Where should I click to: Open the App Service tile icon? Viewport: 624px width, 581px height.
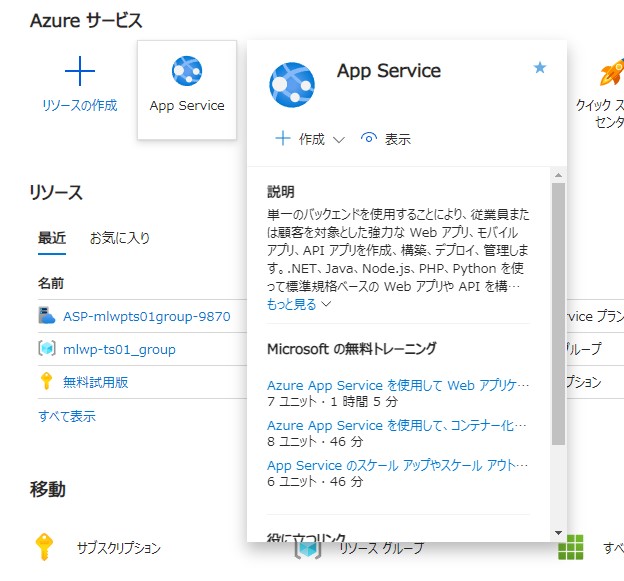pos(187,71)
